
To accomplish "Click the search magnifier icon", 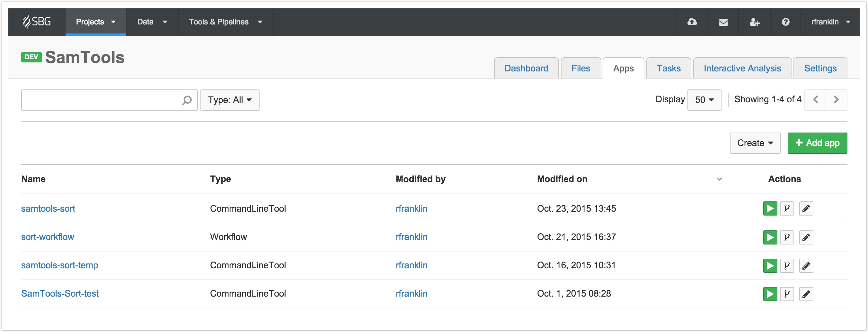I will pos(187,100).
